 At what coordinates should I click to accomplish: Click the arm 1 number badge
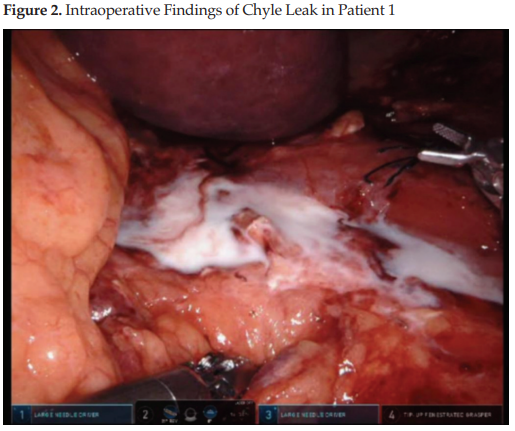(22, 415)
